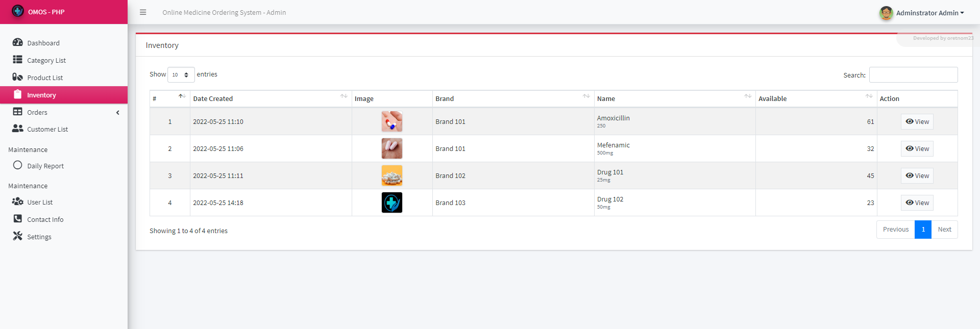Open the Amoxicillin product thumbnail
The image size is (980, 329).
tap(392, 121)
